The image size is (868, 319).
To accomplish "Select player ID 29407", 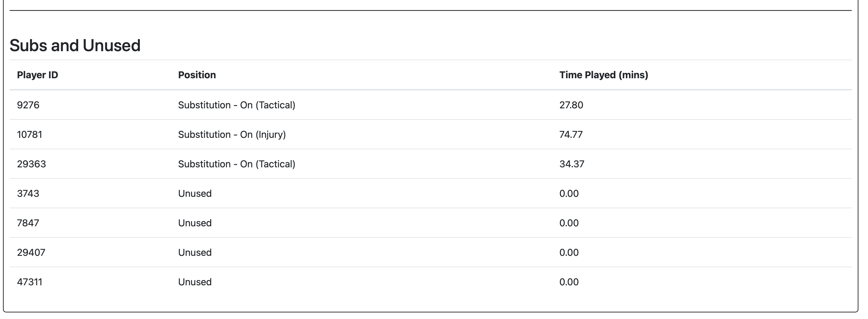I will (31, 252).
